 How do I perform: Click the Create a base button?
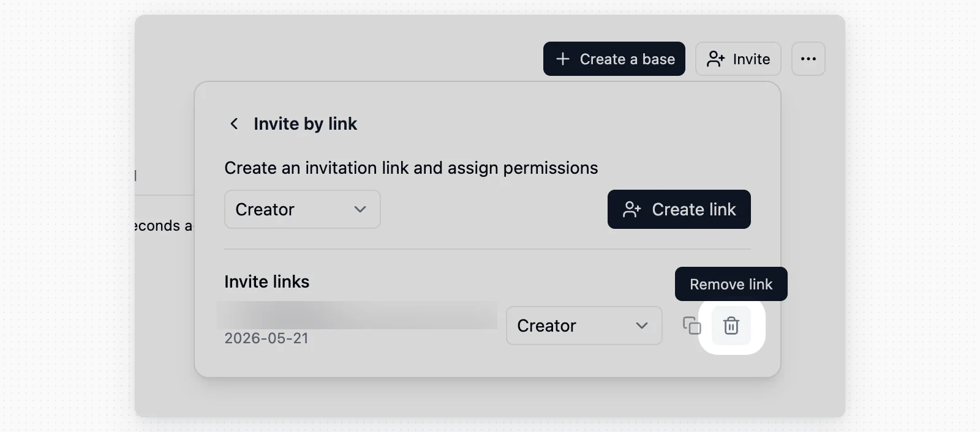[614, 59]
